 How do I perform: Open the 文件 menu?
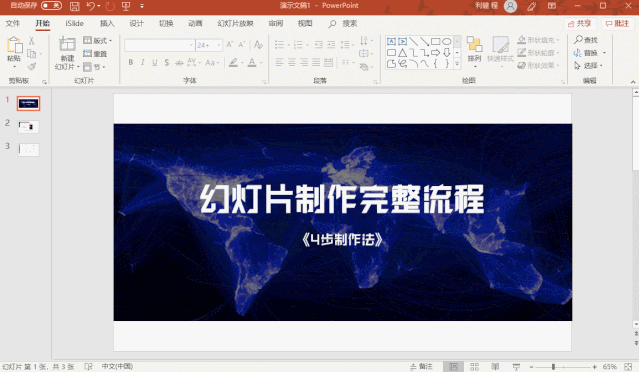(x=12, y=24)
